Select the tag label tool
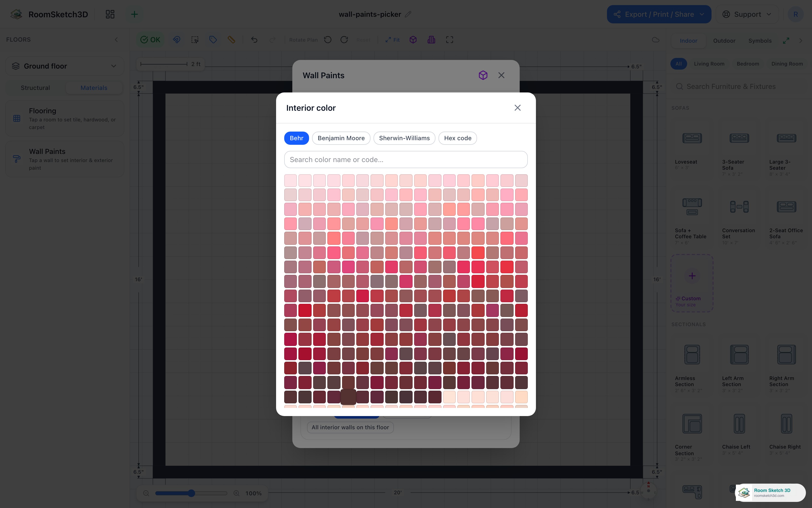Viewport: 812px width, 508px height. (x=213, y=40)
